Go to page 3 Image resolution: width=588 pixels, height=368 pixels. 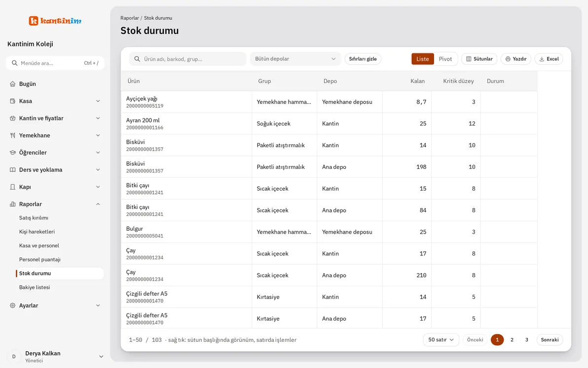pyautogui.click(x=526, y=340)
